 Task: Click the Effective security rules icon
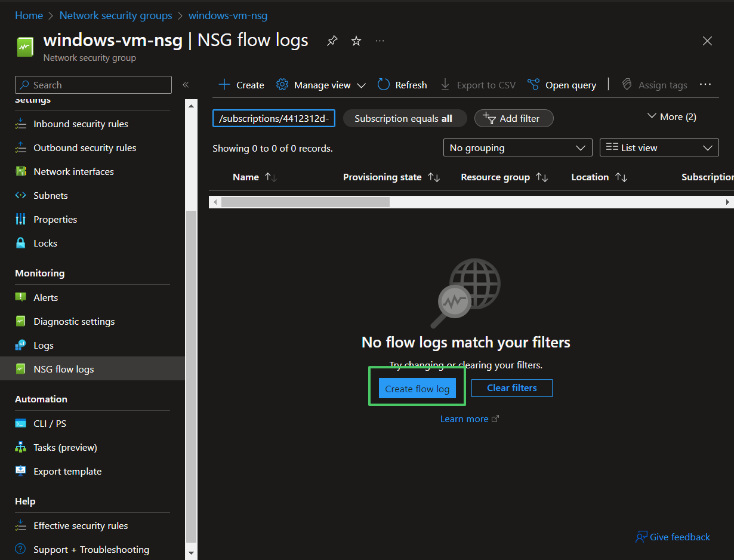click(21, 525)
